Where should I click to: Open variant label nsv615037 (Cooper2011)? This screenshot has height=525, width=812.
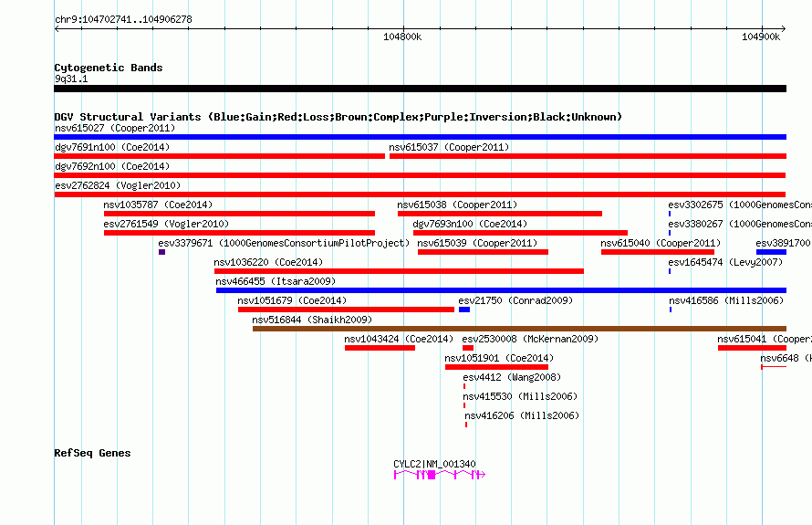(x=449, y=147)
